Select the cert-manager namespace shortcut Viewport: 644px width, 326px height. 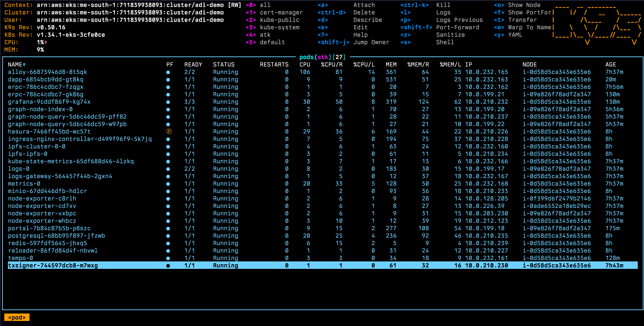(281, 12)
